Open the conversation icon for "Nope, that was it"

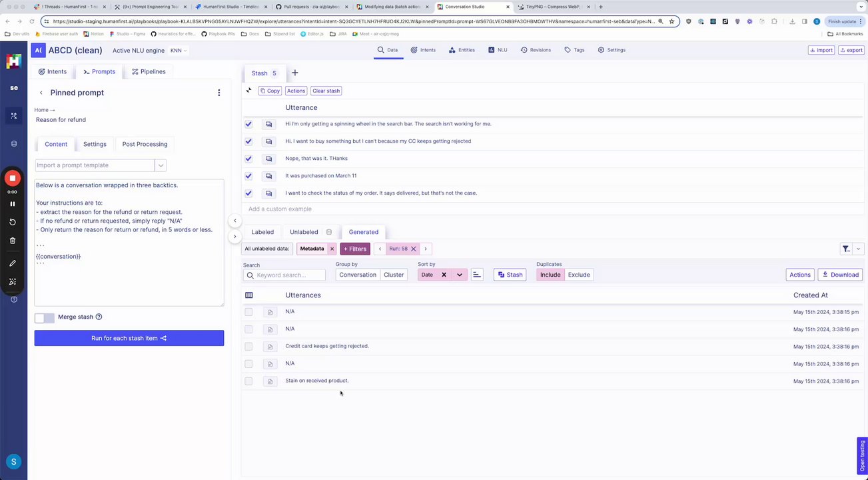[x=269, y=159]
